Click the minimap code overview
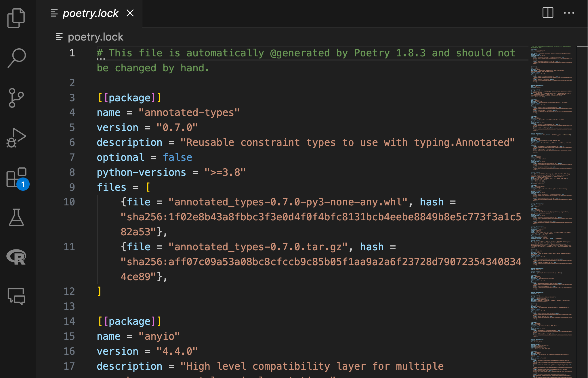 point(551,201)
